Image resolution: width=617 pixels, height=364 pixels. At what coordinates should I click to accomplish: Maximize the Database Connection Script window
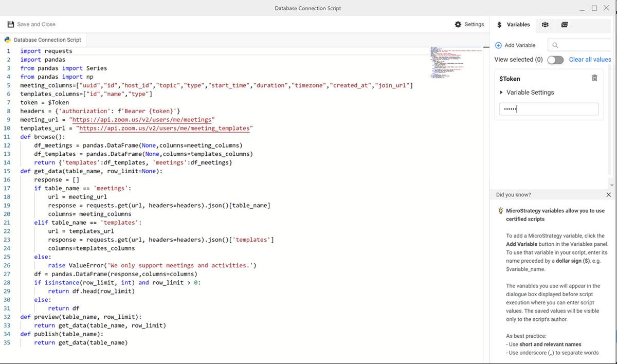[594, 8]
